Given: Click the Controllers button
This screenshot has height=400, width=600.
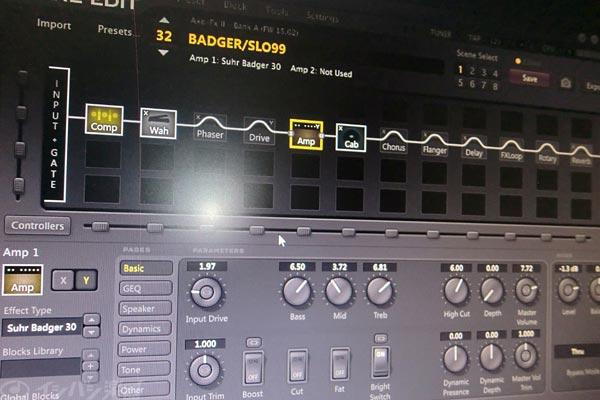Looking at the screenshot, I should (x=38, y=226).
